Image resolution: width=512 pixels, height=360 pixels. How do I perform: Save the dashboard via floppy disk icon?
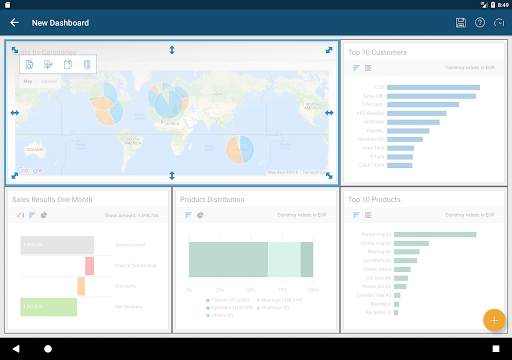(x=461, y=23)
